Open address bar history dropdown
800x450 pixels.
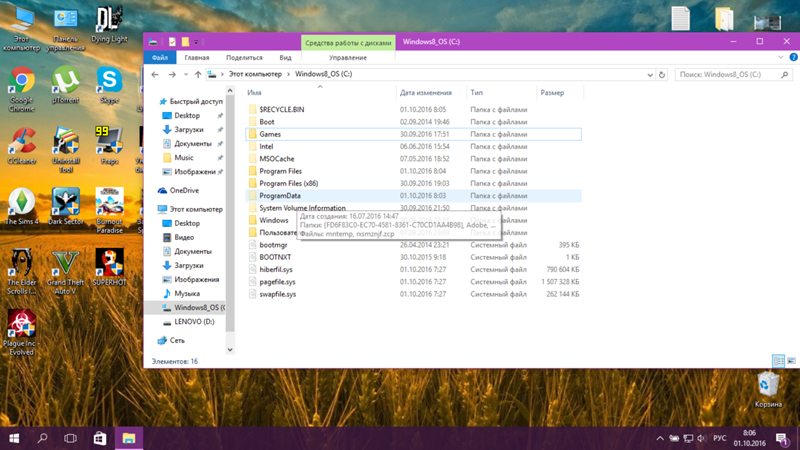pos(650,75)
